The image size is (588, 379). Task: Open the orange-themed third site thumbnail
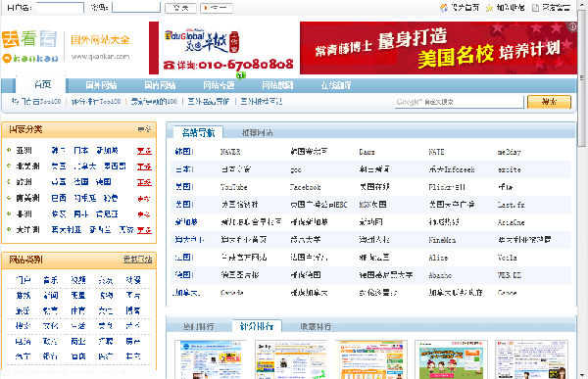pos(371,359)
